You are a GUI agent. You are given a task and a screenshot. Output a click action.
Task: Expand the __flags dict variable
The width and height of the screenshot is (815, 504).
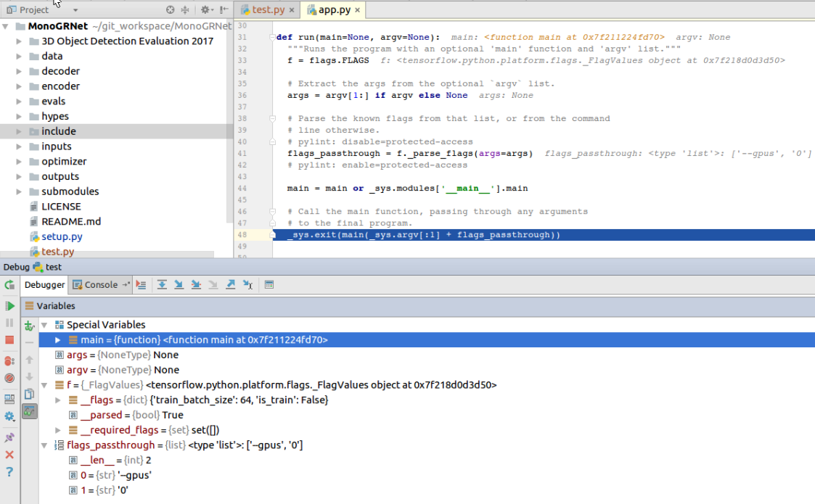click(57, 400)
